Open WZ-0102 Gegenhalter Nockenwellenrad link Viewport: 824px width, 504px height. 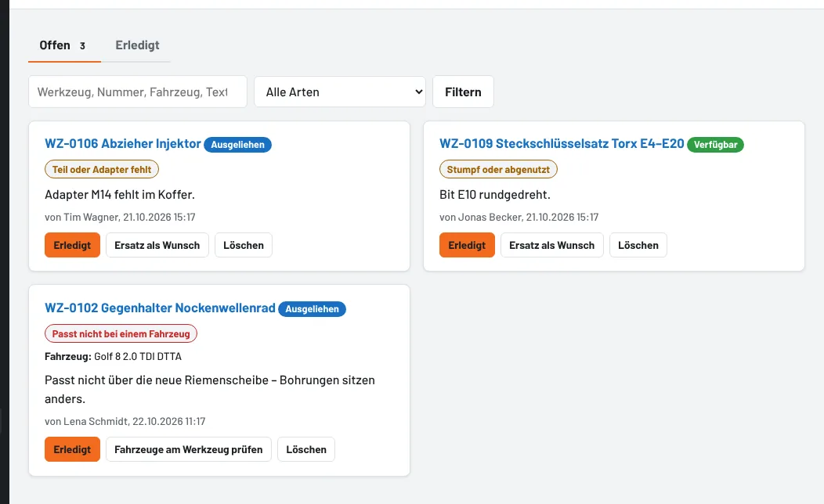[161, 308]
